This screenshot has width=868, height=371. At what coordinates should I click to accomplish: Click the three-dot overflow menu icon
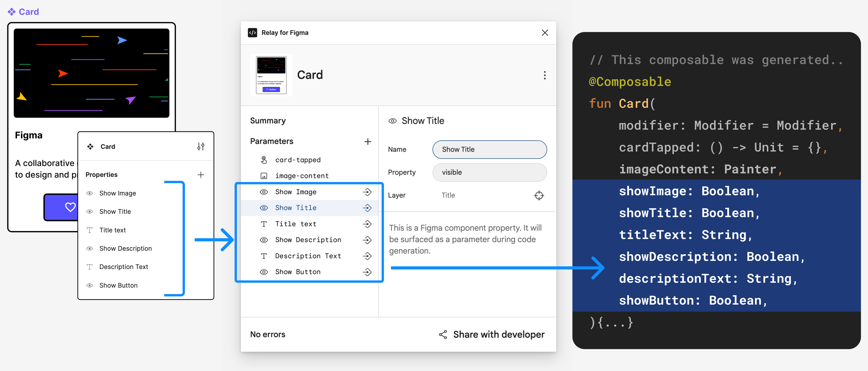click(x=545, y=75)
